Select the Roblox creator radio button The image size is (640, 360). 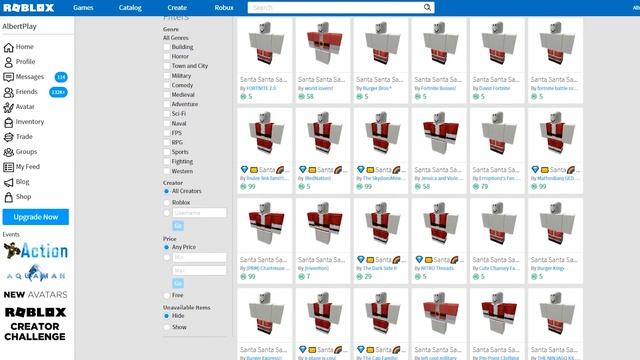pos(167,202)
